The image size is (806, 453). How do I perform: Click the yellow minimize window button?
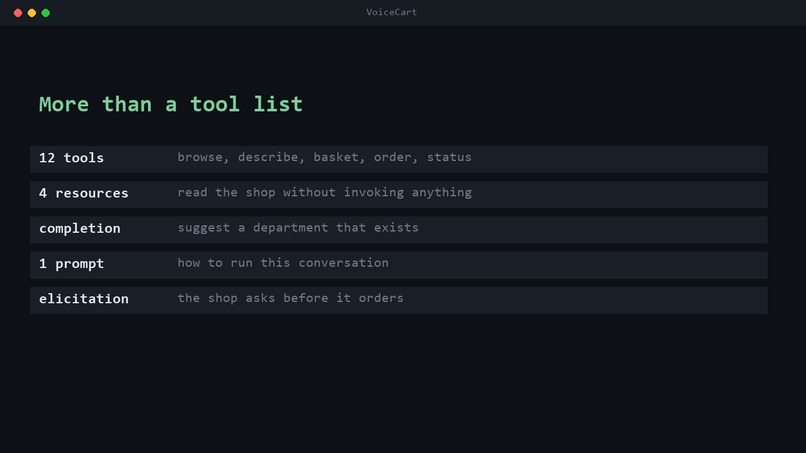click(x=32, y=13)
